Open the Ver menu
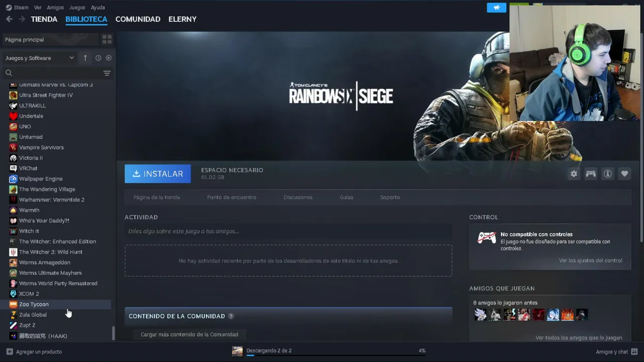The image size is (644, 362). pos(38,8)
